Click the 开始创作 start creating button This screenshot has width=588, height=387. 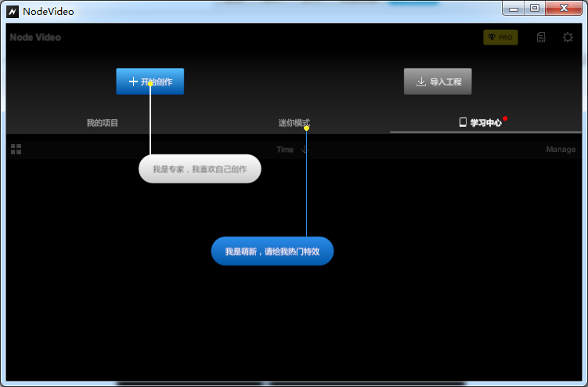[x=150, y=81]
